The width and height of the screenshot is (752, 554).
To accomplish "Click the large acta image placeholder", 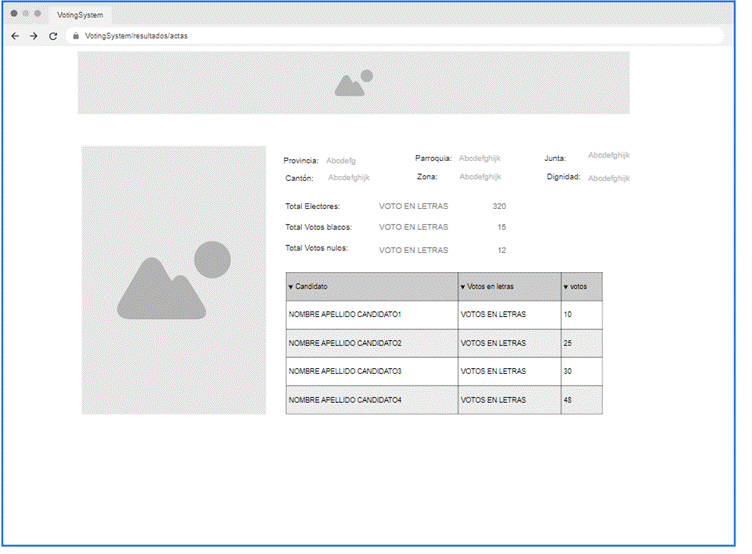I will [174, 280].
